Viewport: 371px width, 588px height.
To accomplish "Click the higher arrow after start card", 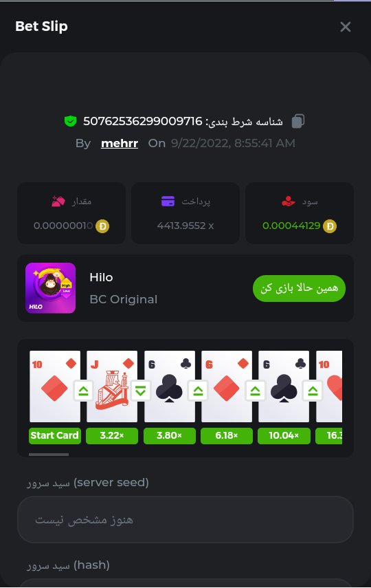I will (83, 391).
